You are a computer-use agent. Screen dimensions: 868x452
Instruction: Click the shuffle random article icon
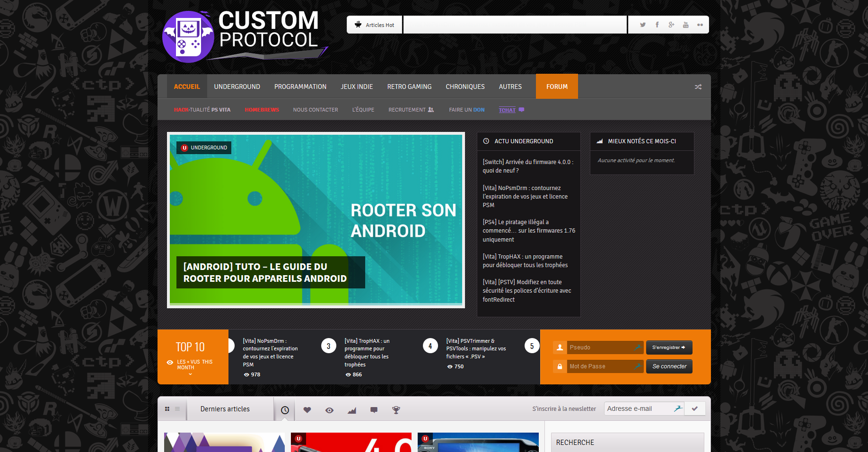point(698,87)
